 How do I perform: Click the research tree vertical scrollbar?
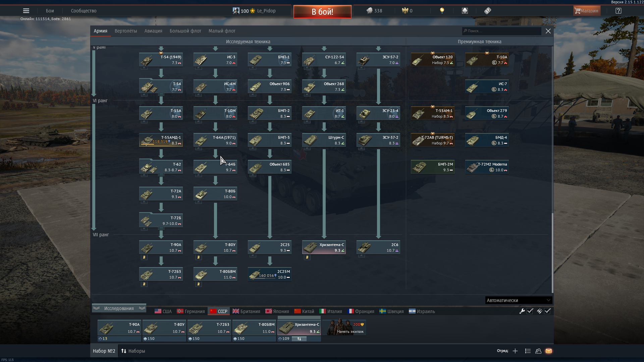[x=552, y=253]
